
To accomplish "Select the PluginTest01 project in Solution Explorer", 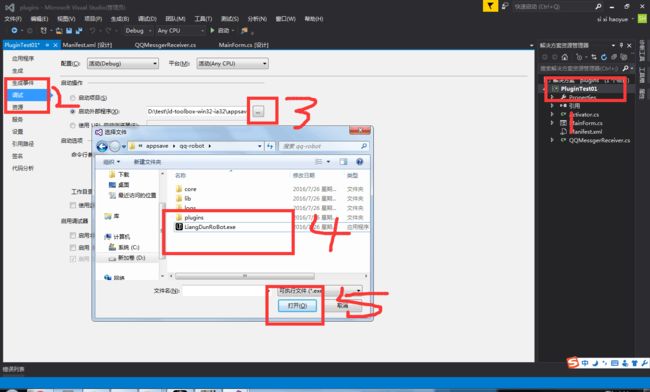I will point(579,89).
